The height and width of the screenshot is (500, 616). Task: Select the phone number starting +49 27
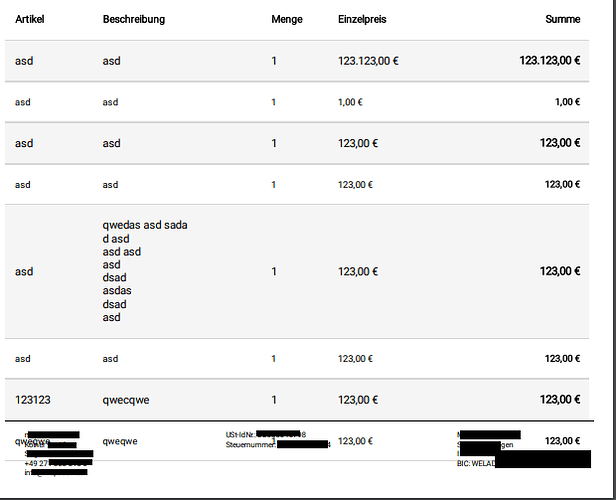pos(58,463)
